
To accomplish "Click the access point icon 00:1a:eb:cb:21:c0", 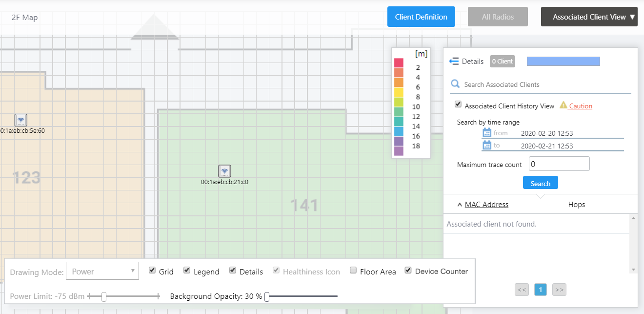I will click(x=224, y=171).
